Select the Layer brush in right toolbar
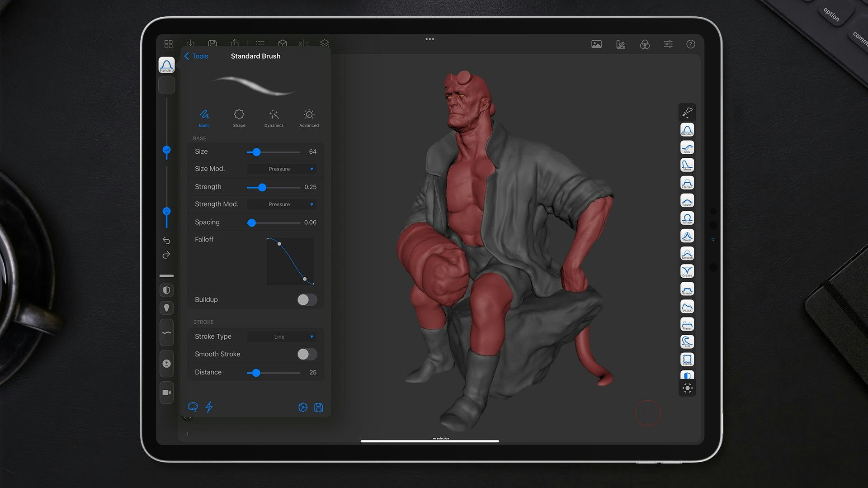The width and height of the screenshot is (868, 488). point(687,200)
